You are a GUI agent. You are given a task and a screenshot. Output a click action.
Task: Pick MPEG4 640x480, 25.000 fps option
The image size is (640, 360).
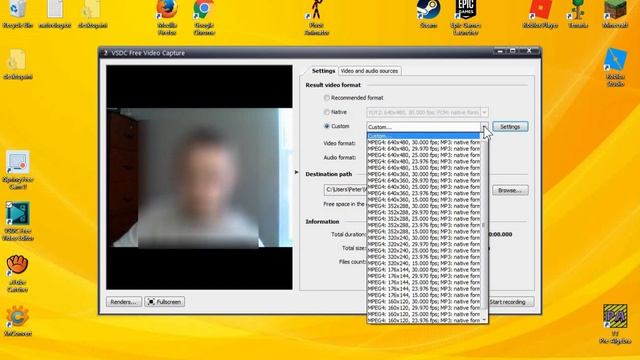click(423, 155)
